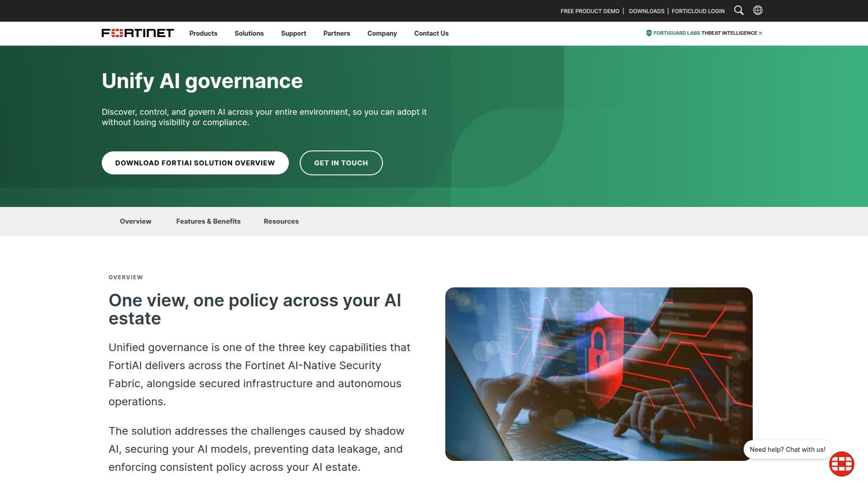Click the 'Unify AI governance' heading
This screenshot has width=868, height=488.
point(202,81)
